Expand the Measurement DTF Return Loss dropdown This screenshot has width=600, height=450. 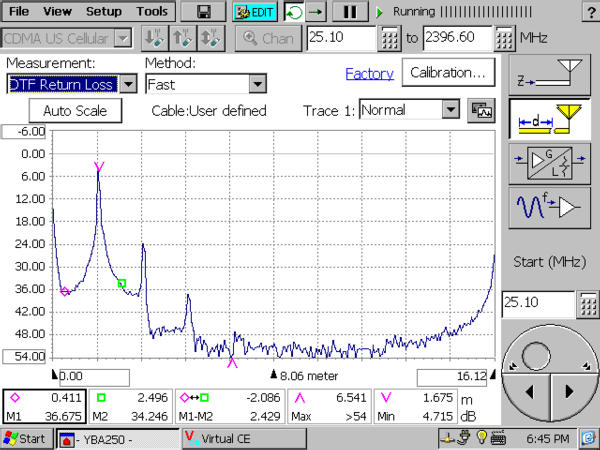pos(128,85)
